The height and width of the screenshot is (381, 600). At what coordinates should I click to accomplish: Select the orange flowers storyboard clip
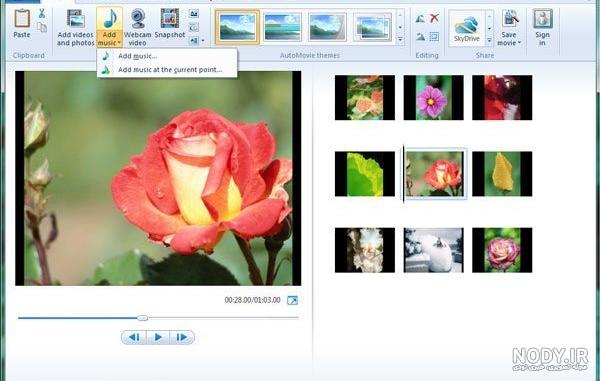[x=365, y=98]
